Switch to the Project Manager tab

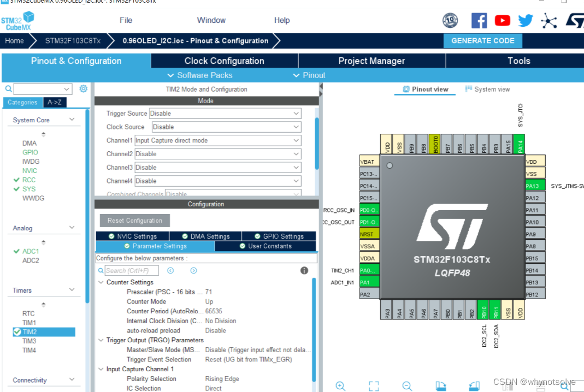(x=371, y=61)
